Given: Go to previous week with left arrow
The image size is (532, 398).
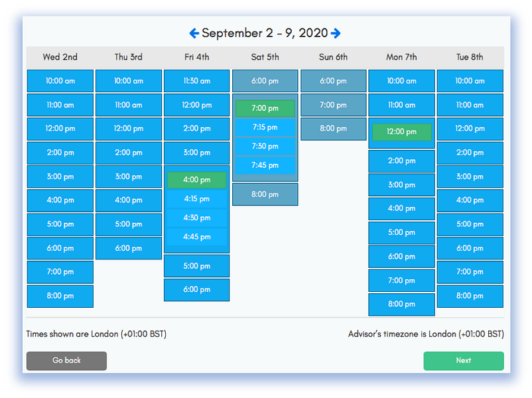Looking at the screenshot, I should tap(194, 33).
